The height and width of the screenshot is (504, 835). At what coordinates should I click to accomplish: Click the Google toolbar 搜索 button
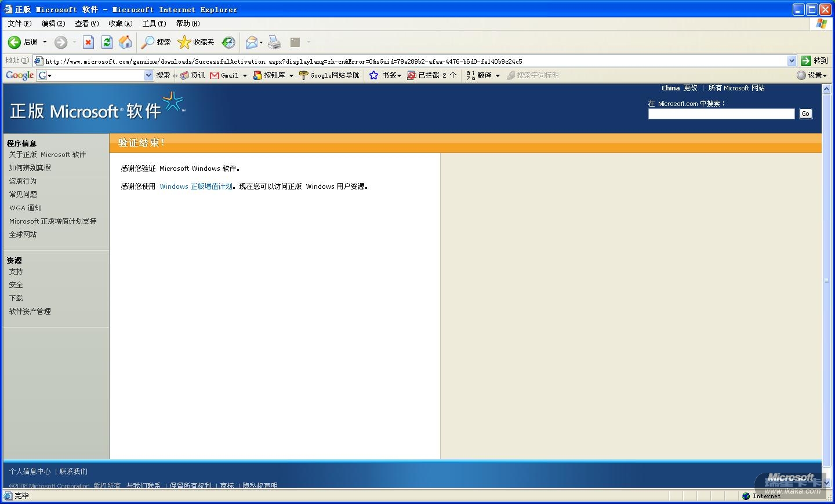(163, 75)
